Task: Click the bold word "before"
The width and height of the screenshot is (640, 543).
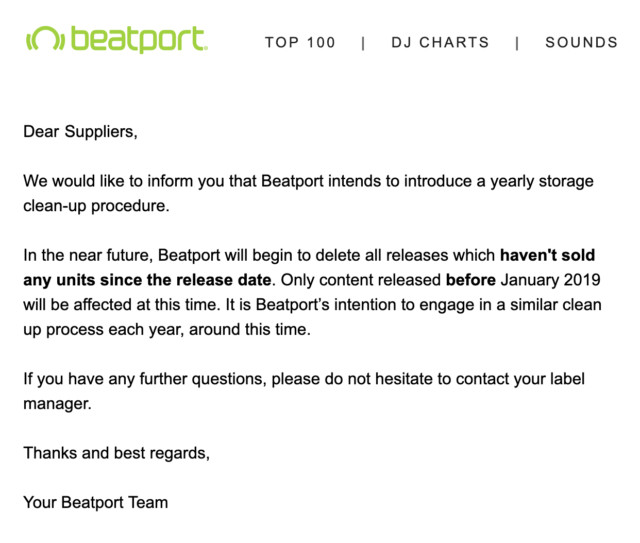Action: click(x=471, y=280)
